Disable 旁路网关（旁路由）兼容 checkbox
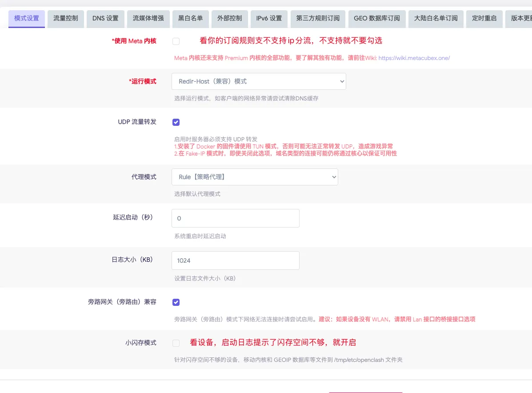Viewport: 532px width, 393px height. [176, 302]
